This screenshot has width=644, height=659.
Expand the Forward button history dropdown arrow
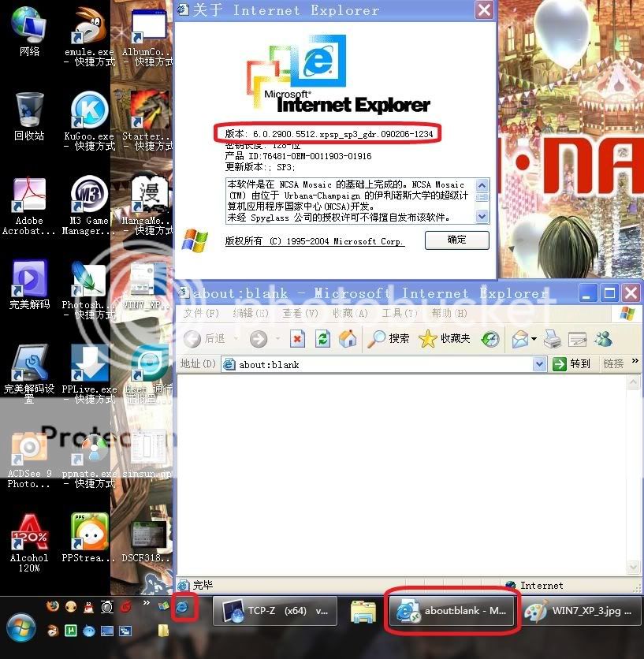tap(278, 339)
